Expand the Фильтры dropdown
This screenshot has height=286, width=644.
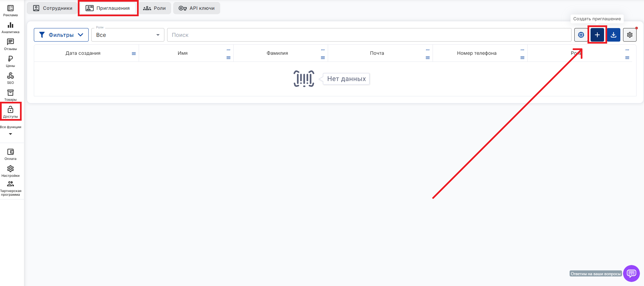61,35
